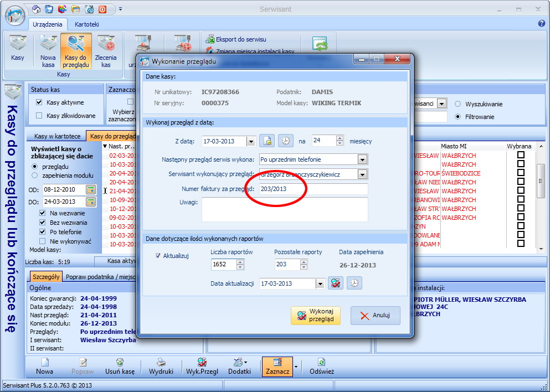Toggle Kasy aktywne checkbox
The image size is (550, 392).
[x=39, y=102]
